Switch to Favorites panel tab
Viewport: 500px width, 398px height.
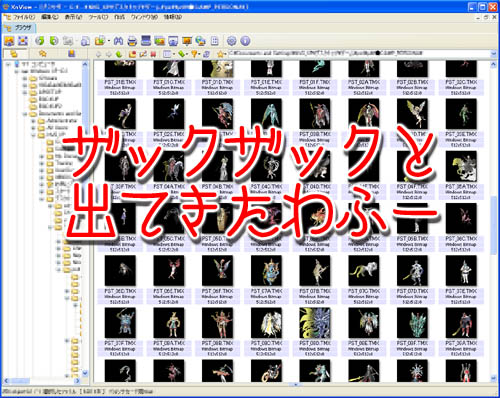(x=43, y=54)
